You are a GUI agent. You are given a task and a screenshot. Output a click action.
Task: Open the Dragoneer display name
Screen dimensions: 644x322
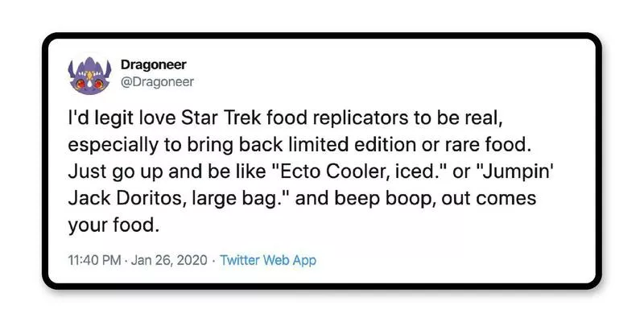coord(153,64)
